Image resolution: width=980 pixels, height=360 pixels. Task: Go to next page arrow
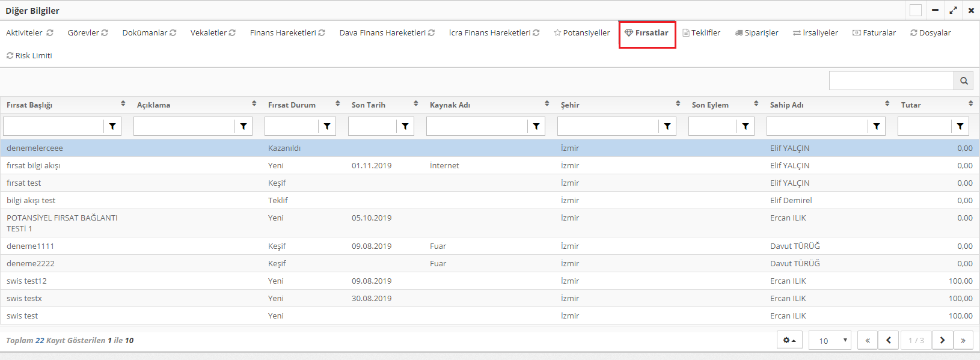(x=942, y=340)
